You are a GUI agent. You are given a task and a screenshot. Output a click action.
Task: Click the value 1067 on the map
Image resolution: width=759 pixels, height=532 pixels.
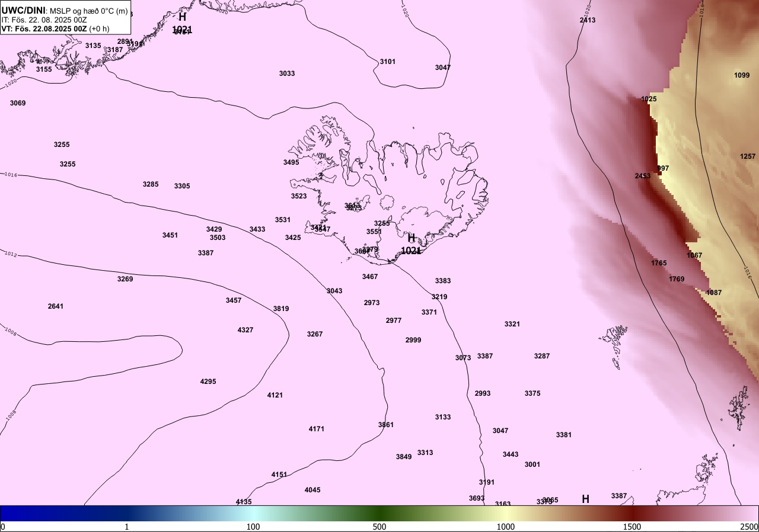694,255
